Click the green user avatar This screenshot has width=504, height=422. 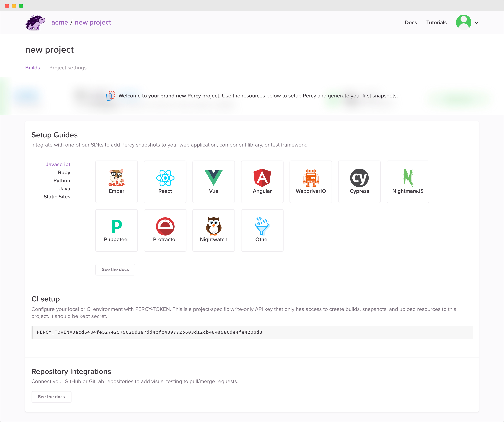point(463,22)
